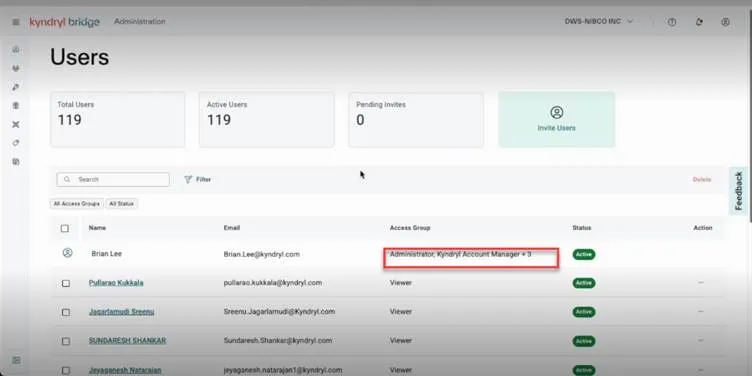The width and height of the screenshot is (752, 376).
Task: Open Pullarao Kukkala user link
Action: (x=116, y=283)
